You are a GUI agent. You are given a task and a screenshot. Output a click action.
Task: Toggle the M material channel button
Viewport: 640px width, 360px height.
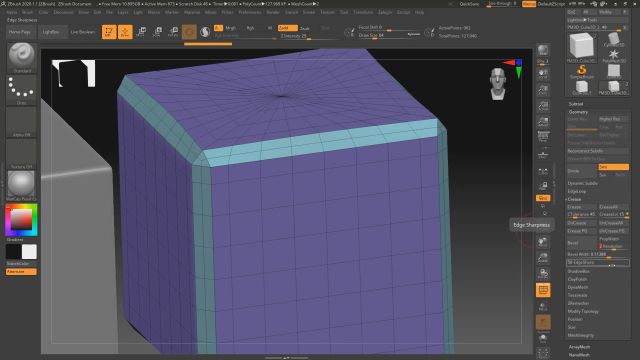click(270, 28)
